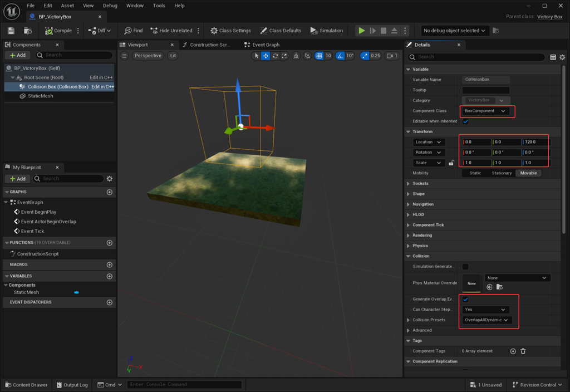Open Details panel settings gear
570x392 pixels.
[x=562, y=57]
